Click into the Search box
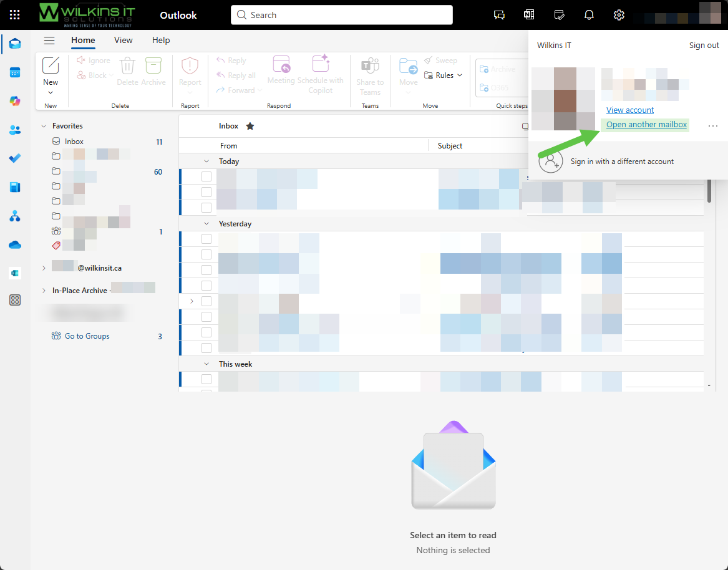 342,15
